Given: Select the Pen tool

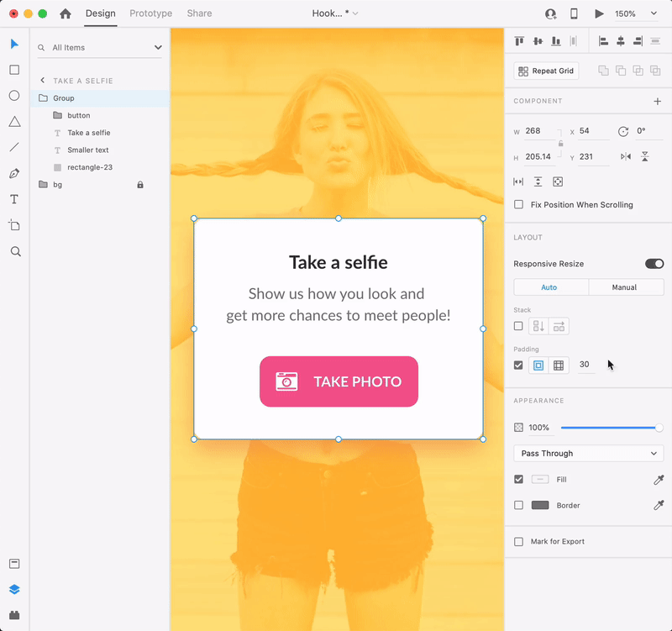Looking at the screenshot, I should click(14, 174).
